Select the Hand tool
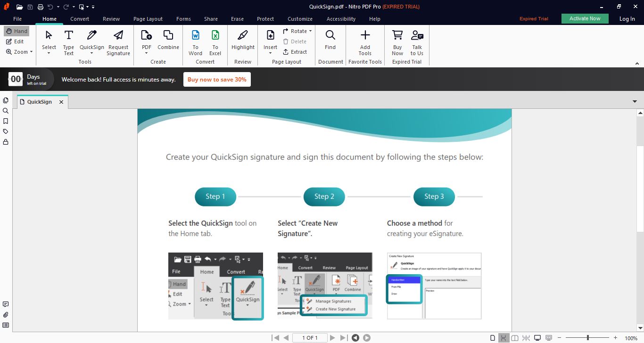644x343 pixels. tap(17, 31)
